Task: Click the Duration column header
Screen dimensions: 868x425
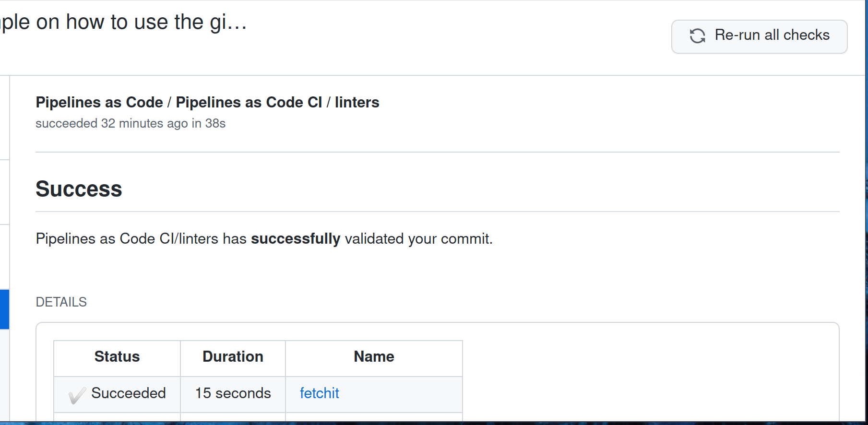Action: click(x=232, y=357)
